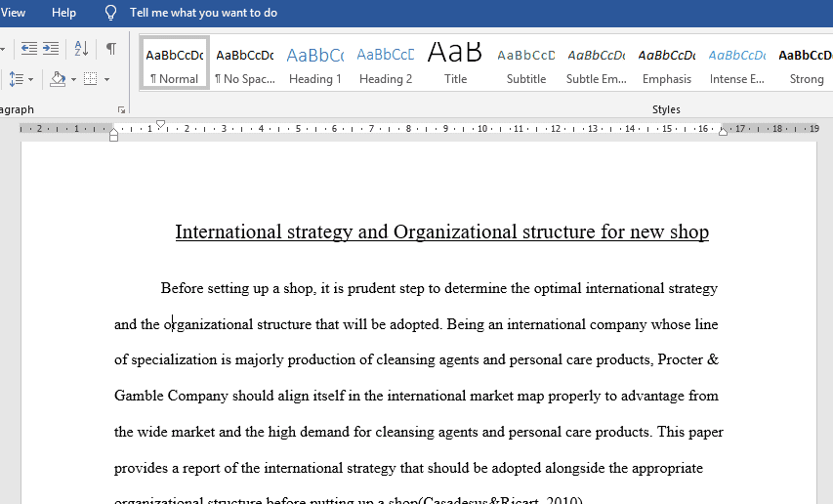Image resolution: width=833 pixels, height=504 pixels.
Task: Toggle Show/Hide paragraph marks icon
Action: [111, 49]
